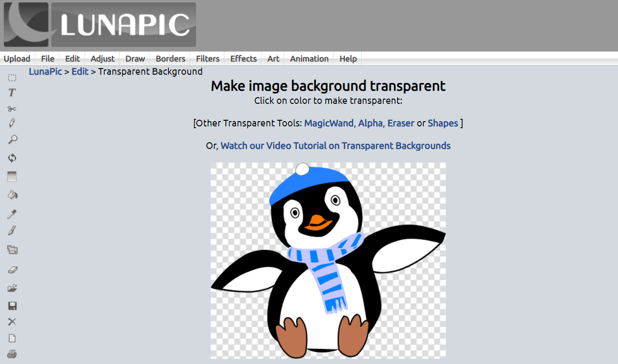Follow the Edit breadcrumb link
The height and width of the screenshot is (364, 618).
80,71
